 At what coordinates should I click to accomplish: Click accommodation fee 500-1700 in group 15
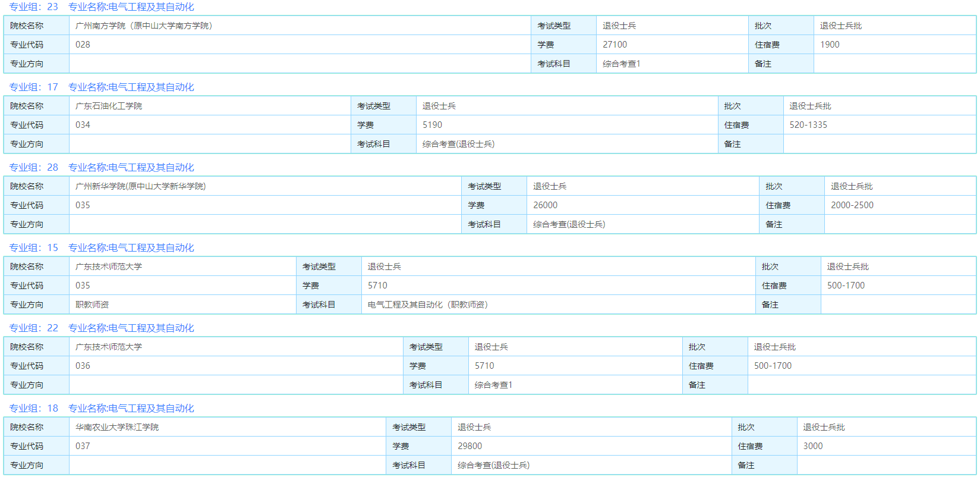[846, 286]
